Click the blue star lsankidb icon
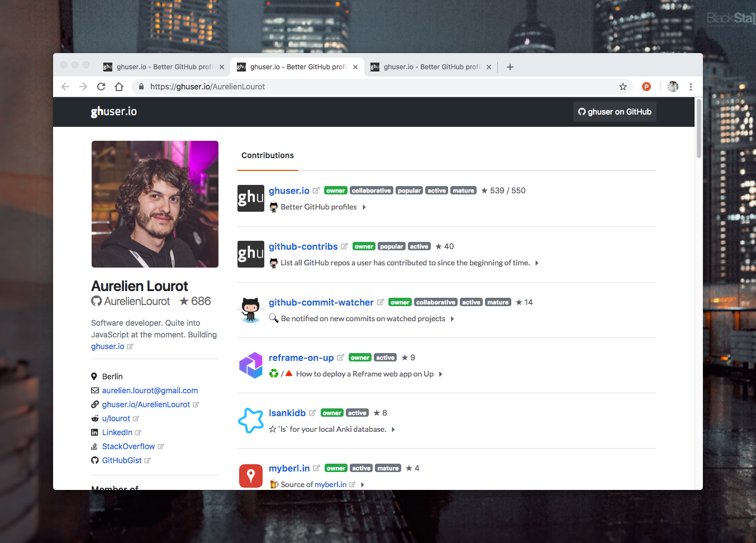Image resolution: width=756 pixels, height=543 pixels. 251,421
